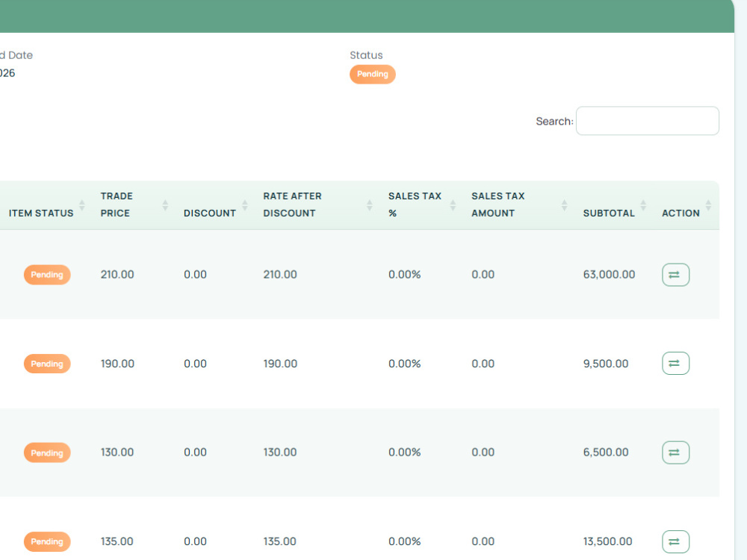Click the Status label text
This screenshot has width=747, height=560.
tap(366, 55)
